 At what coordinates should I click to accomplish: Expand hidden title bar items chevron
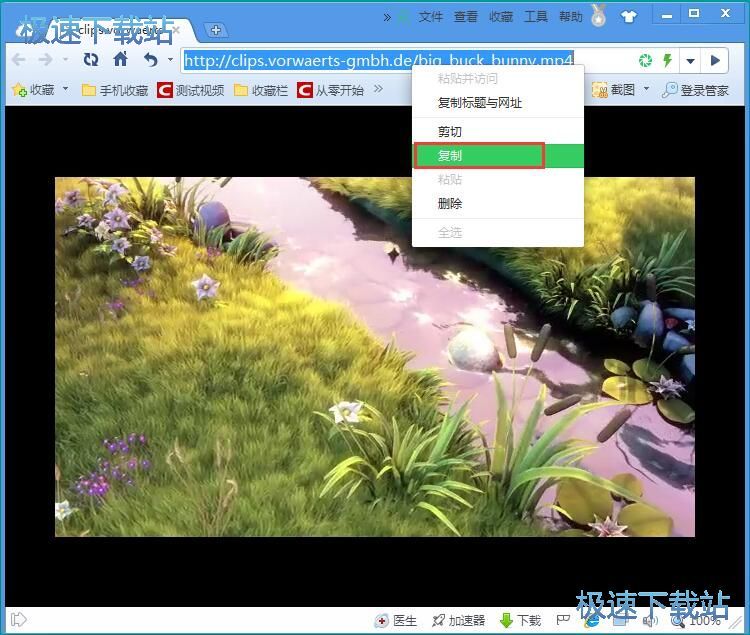pos(387,18)
